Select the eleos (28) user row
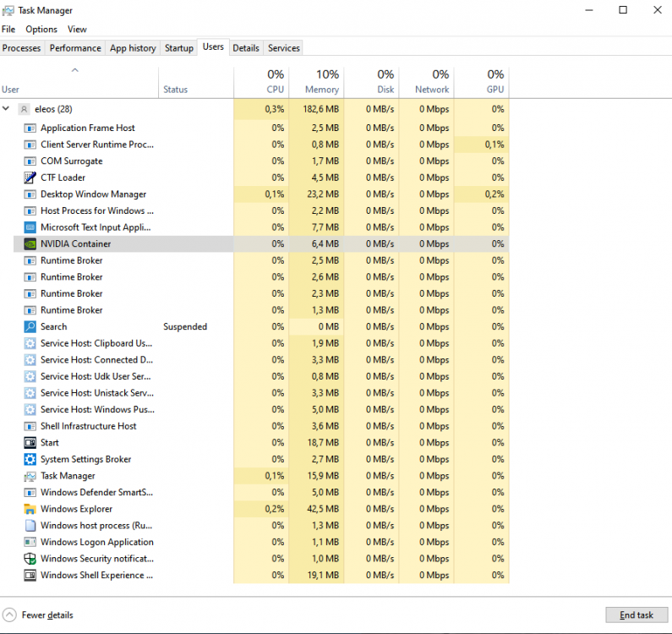The width and height of the screenshot is (672, 634). point(254,109)
